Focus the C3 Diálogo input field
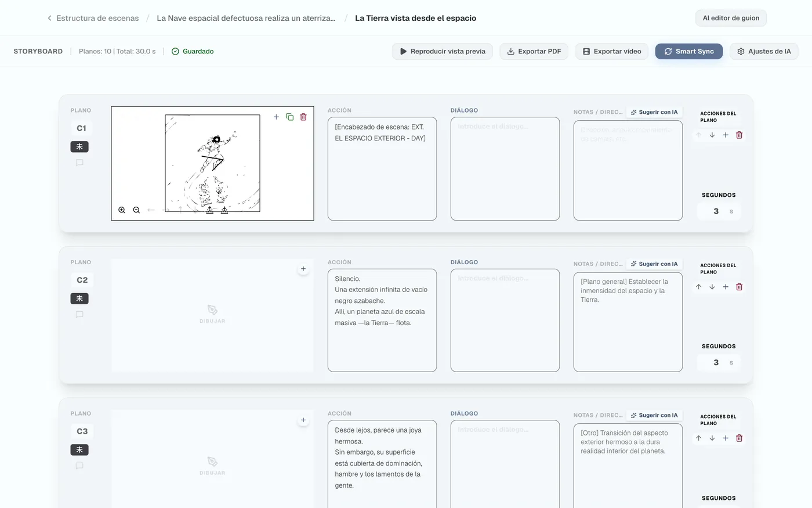The image size is (812, 508). [505, 464]
